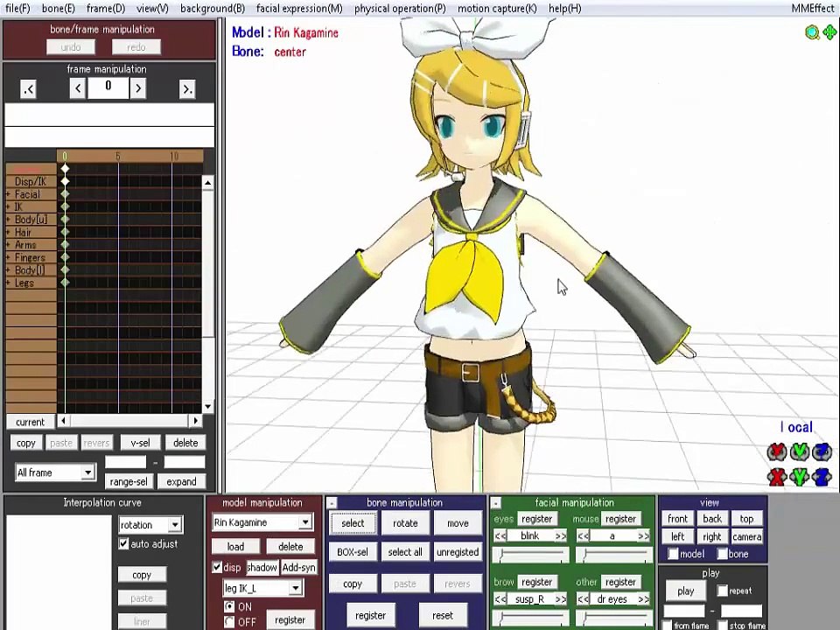Toggle the disp checkbox for model
Image resolution: width=840 pixels, height=630 pixels.
[217, 567]
